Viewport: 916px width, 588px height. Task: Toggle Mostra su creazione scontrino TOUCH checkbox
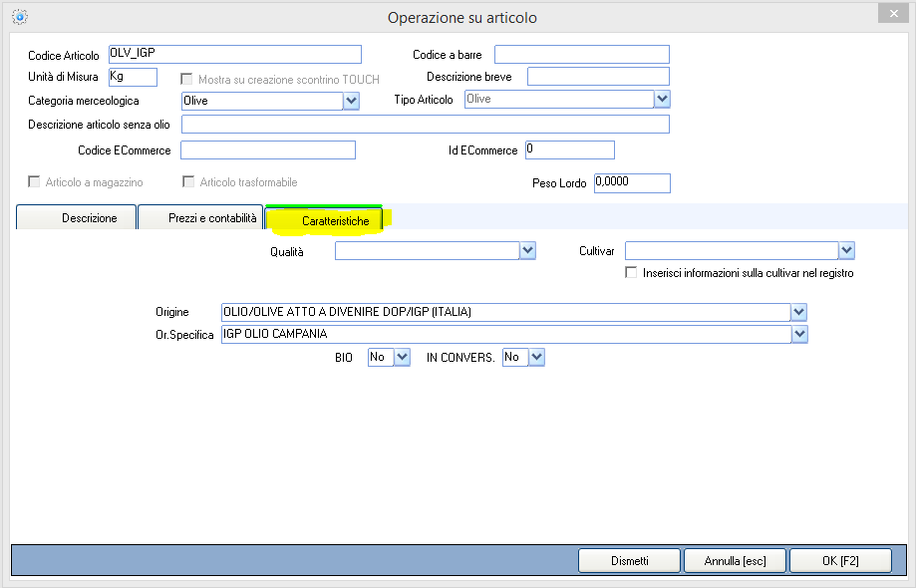186,79
